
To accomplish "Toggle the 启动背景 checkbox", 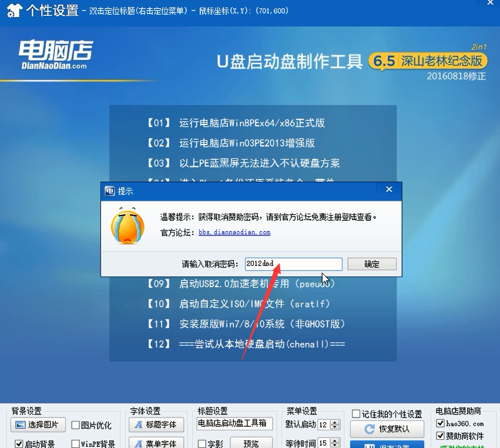I will 19,443.
